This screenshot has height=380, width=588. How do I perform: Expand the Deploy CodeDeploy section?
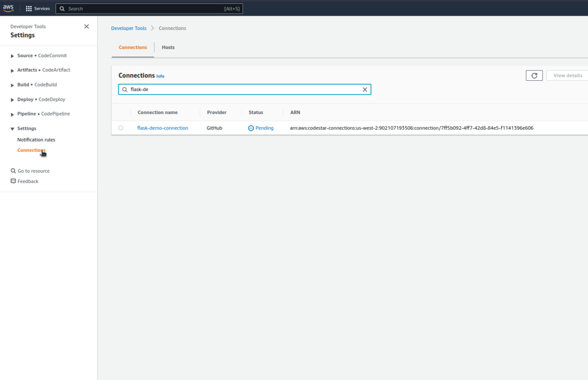click(13, 99)
